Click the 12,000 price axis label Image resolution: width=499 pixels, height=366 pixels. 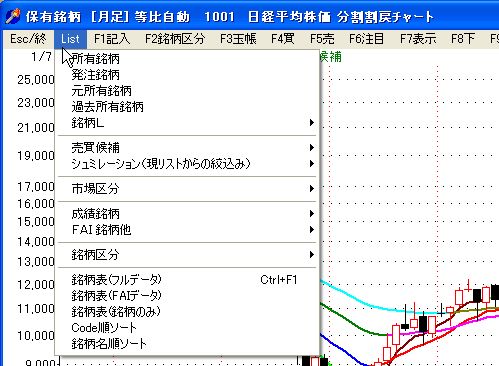tap(36, 285)
